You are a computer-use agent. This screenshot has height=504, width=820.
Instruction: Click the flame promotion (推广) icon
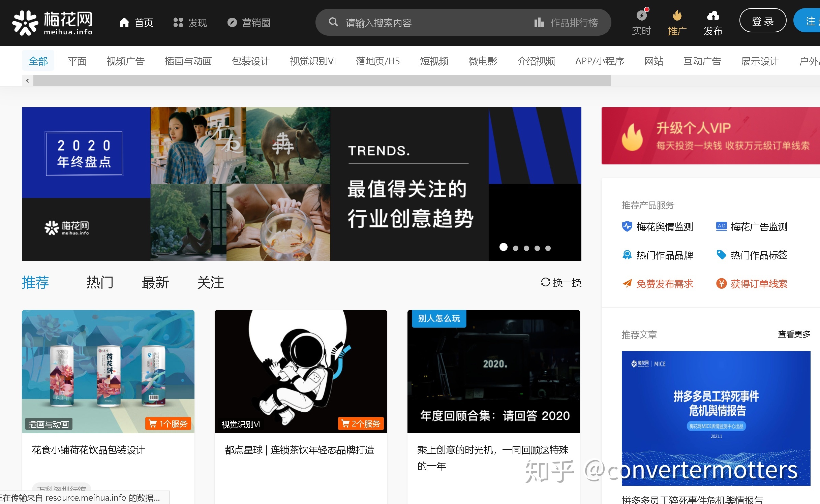coord(677,15)
